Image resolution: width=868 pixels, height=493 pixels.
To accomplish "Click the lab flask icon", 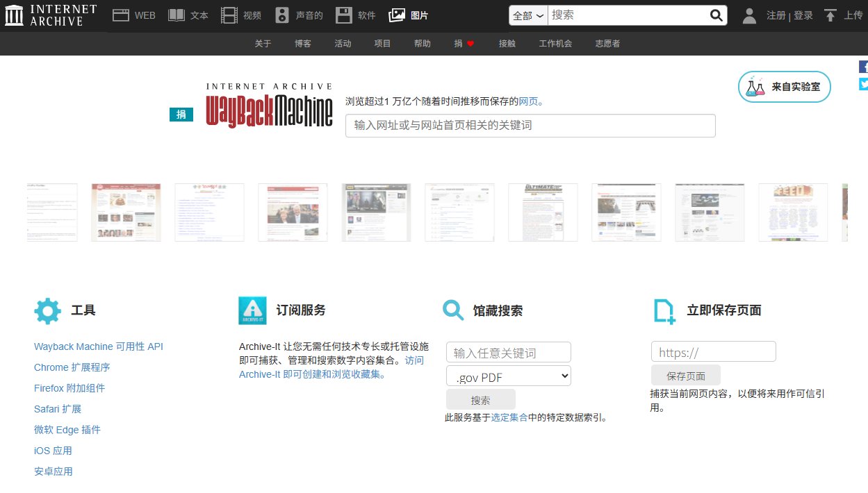I will [755, 87].
